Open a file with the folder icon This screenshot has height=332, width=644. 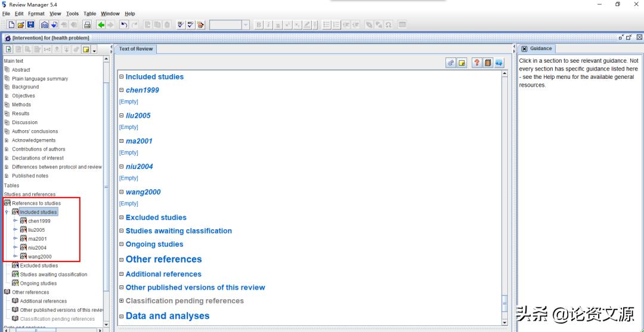20,24
